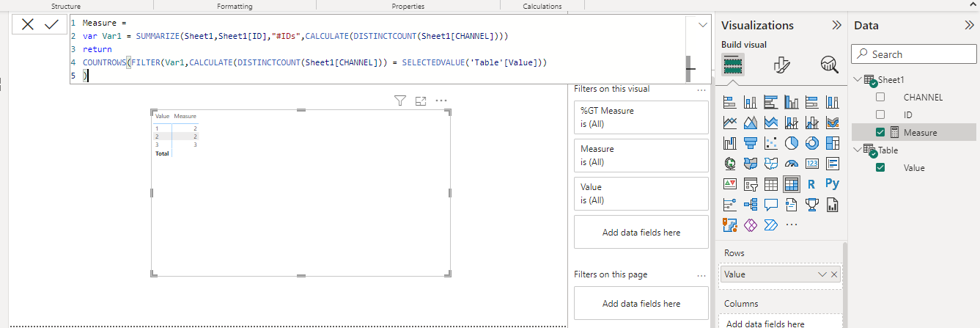Select the Python visual

(x=833, y=184)
